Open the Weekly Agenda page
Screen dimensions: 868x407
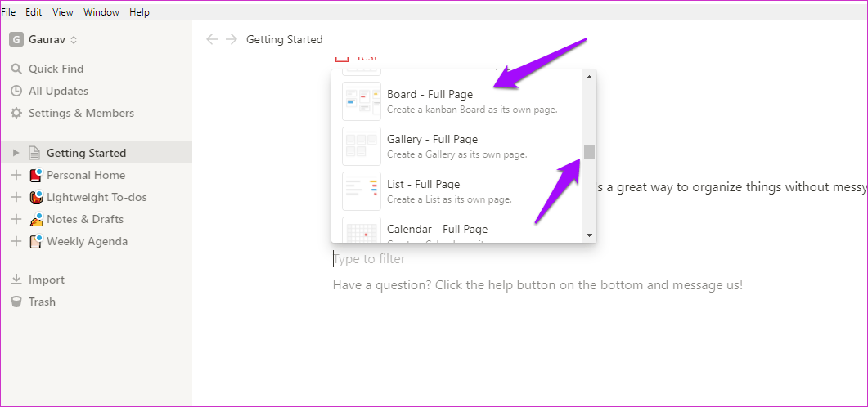(x=87, y=242)
